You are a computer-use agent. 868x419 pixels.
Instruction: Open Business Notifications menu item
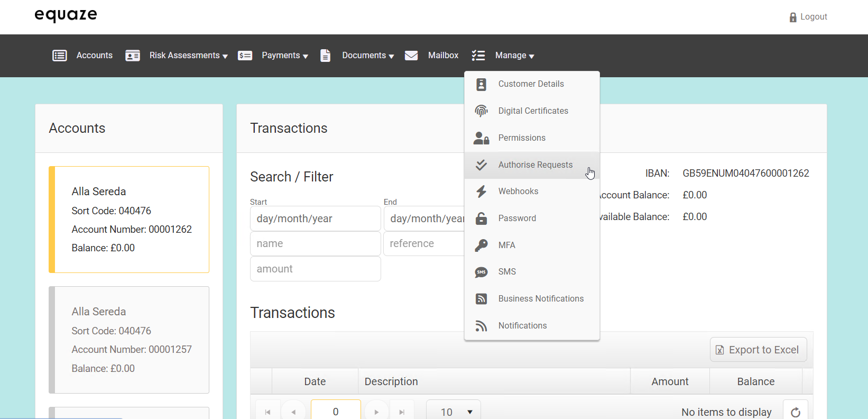[541, 299]
